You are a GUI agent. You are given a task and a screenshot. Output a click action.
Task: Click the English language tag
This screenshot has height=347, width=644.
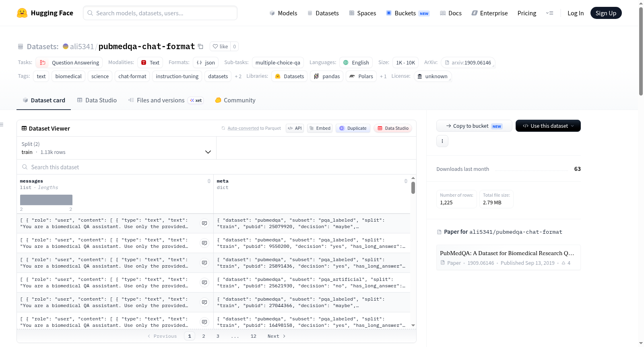click(x=356, y=62)
